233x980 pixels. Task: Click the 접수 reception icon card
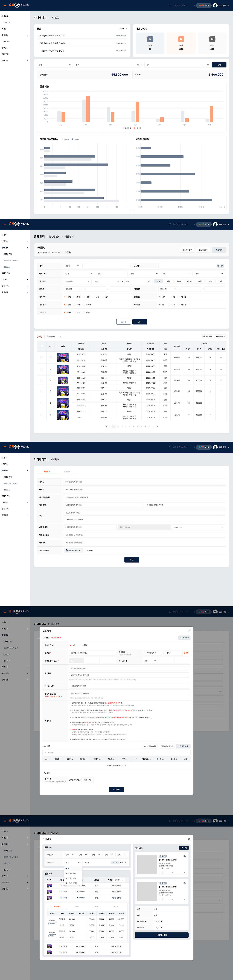click(x=212, y=43)
